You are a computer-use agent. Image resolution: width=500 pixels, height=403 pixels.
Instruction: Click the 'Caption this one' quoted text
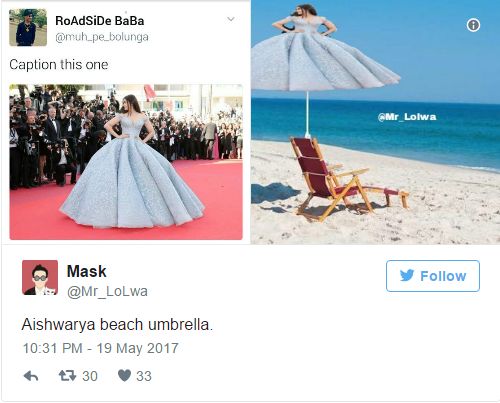59,65
